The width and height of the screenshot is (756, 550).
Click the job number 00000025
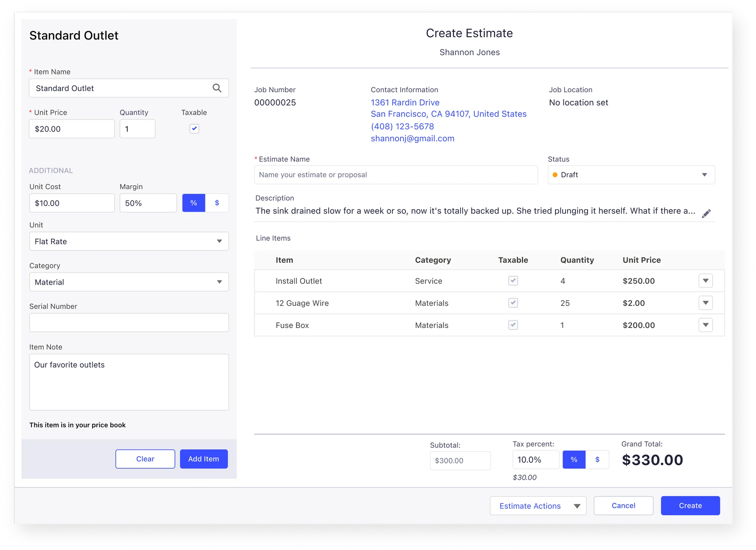(x=275, y=103)
